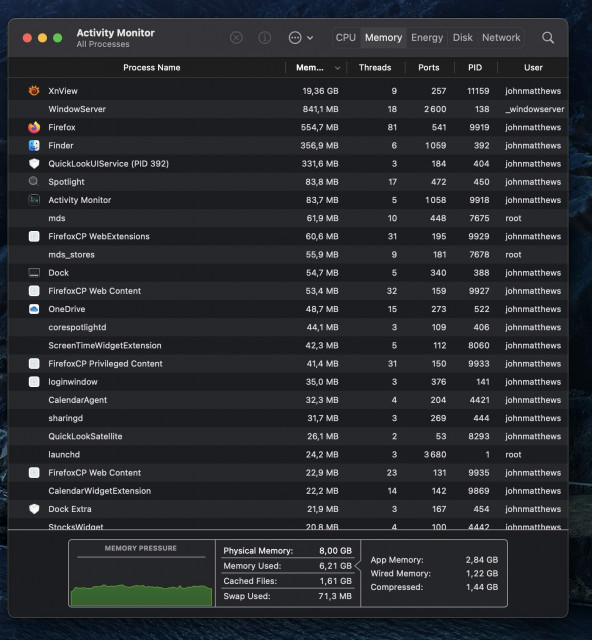Click the All Processes subtitle
Screen dimensions: 592x640
pos(103,44)
